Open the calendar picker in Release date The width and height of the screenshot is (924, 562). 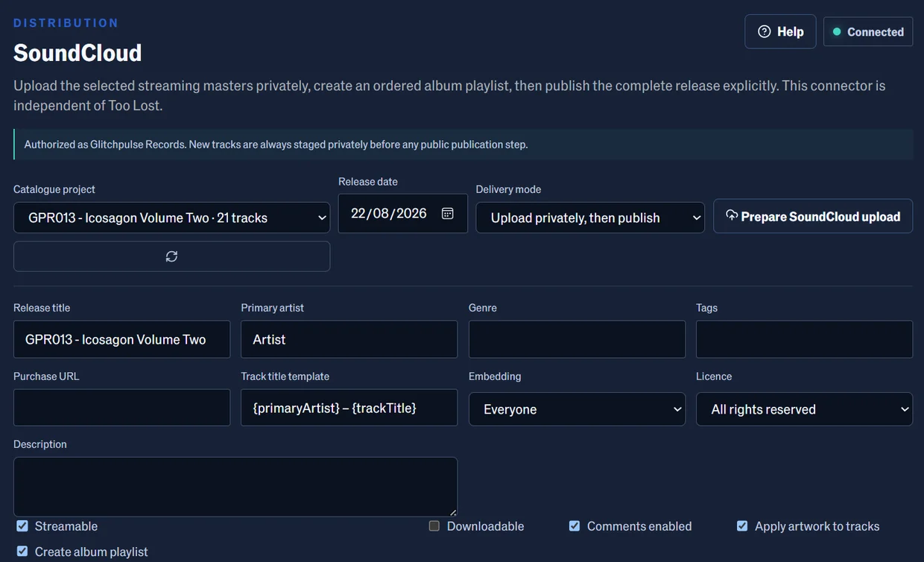coord(447,214)
